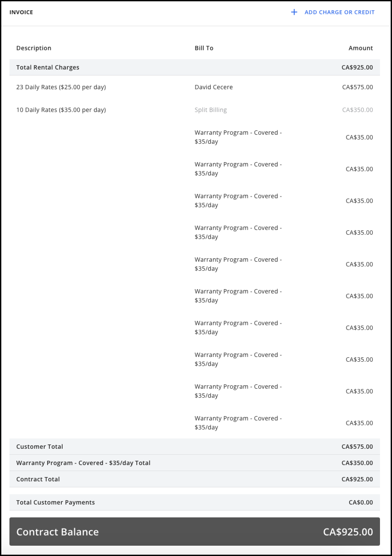Select the Contract Total row
The image size is (392, 556).
tap(194, 479)
